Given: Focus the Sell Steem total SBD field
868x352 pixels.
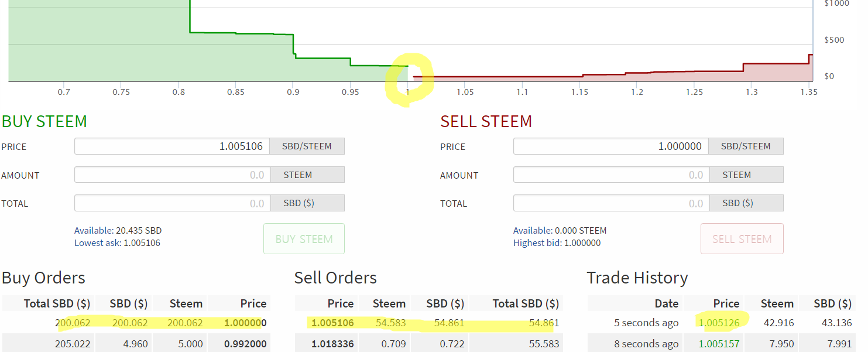Looking at the screenshot, I should (610, 203).
